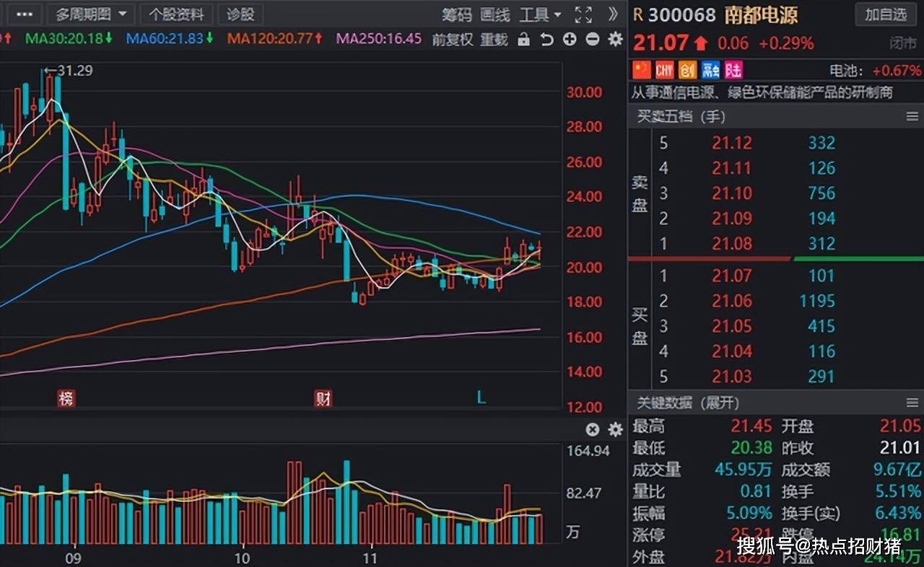Select sell level 3 price 21.10

[x=732, y=193]
